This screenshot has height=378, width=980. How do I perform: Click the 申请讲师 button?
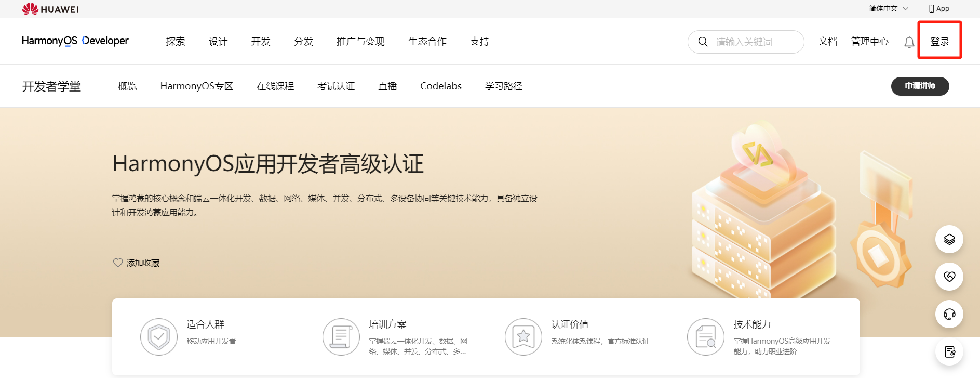click(920, 86)
